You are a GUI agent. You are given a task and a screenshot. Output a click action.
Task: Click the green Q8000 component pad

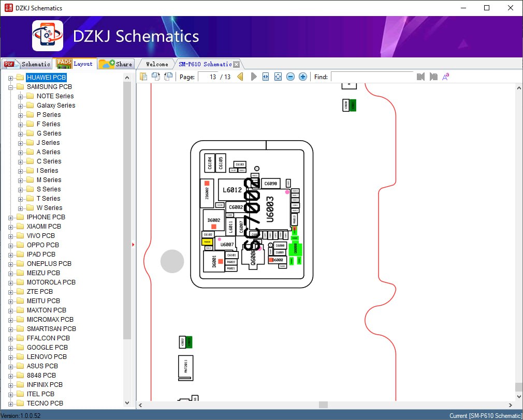(x=295, y=249)
